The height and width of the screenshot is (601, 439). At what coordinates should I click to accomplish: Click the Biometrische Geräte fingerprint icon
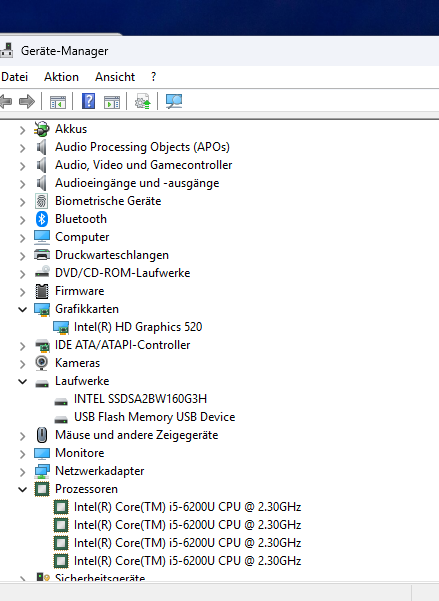(41, 201)
